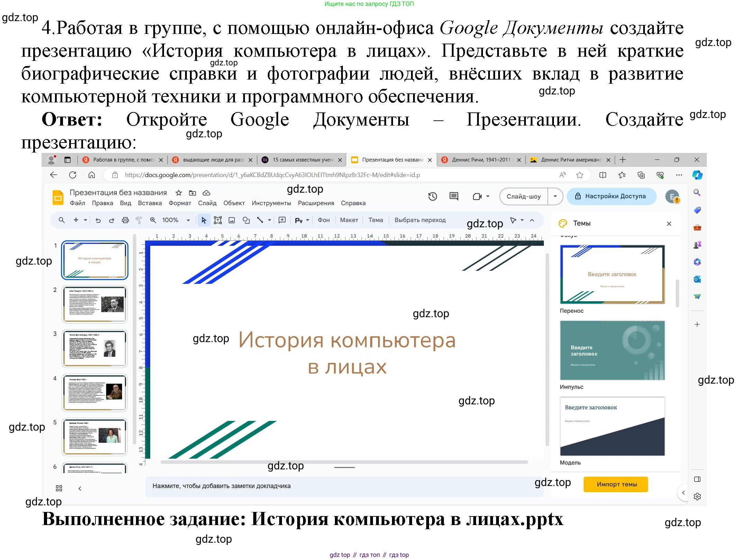Click the browser home icon
Screen dimensions: 739x560
click(92, 175)
